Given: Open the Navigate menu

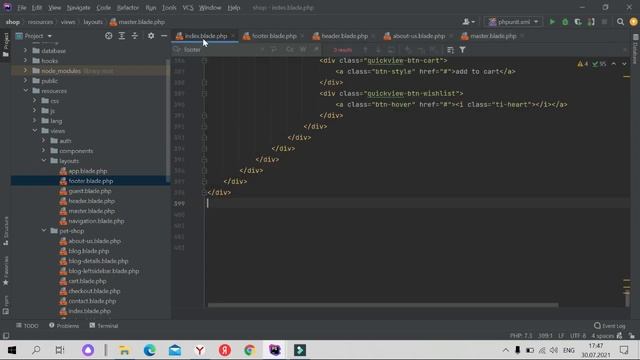Looking at the screenshot, I should coord(78,8).
